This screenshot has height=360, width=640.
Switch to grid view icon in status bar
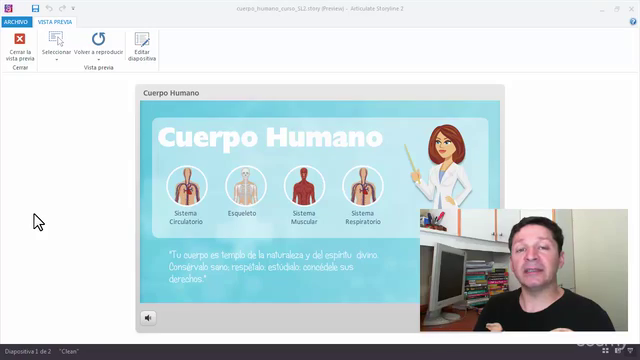(605, 351)
